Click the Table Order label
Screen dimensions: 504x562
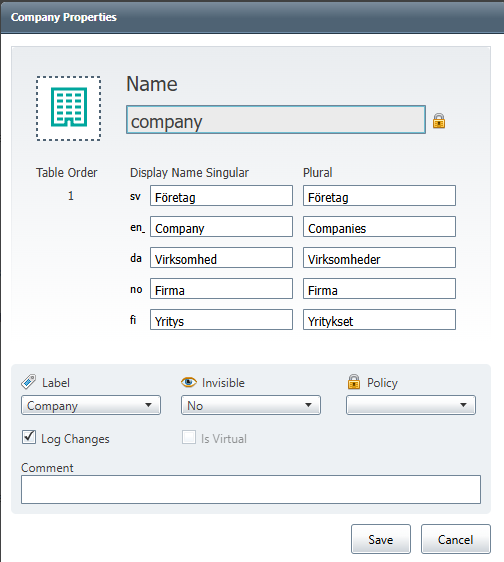pyautogui.click(x=66, y=172)
